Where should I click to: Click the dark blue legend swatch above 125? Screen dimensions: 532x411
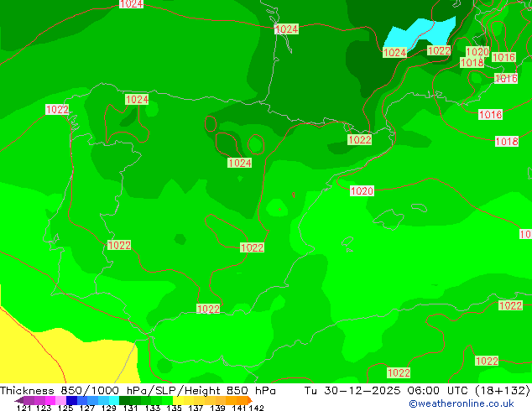(x=71, y=400)
